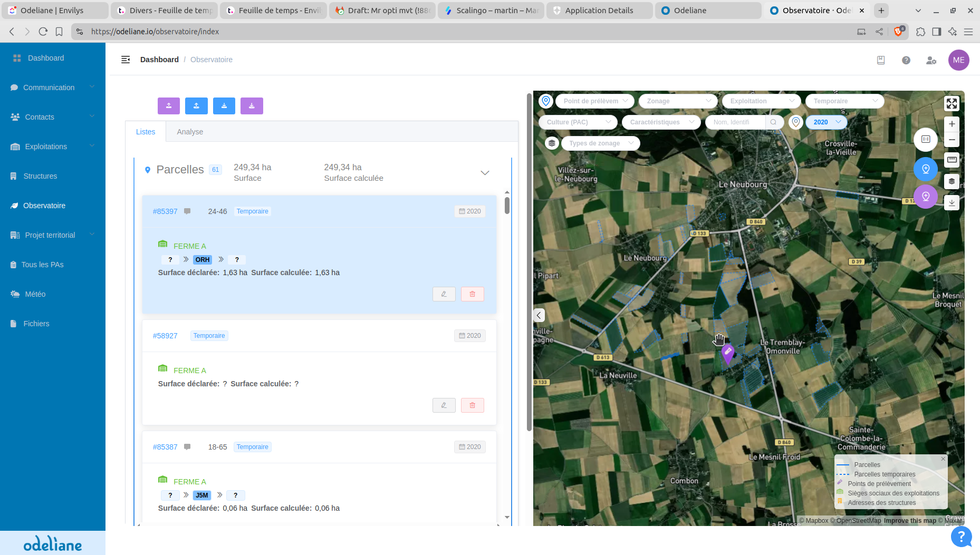Toggle layers icon beside Types de zonage
The image size is (980, 555).
click(x=552, y=143)
